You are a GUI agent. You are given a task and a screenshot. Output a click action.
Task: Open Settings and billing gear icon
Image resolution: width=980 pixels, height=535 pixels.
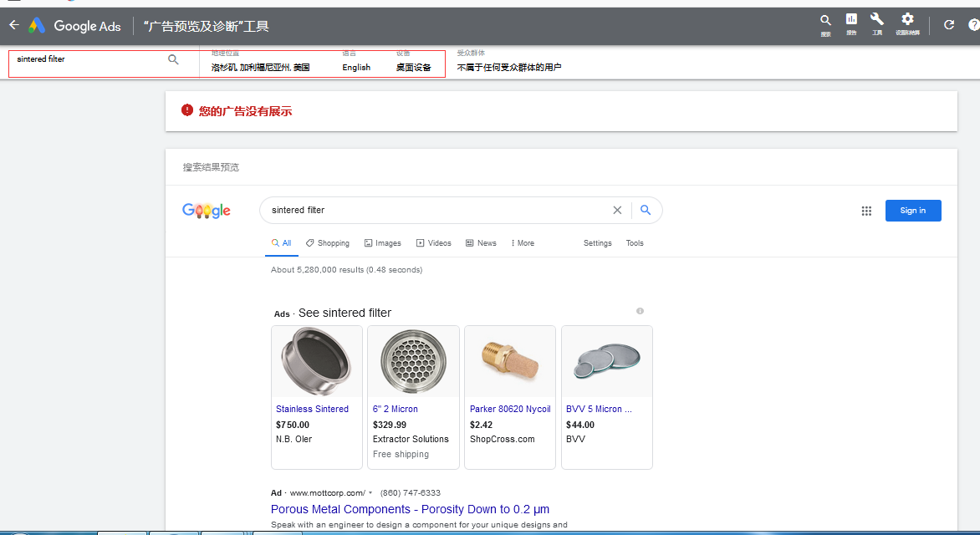point(907,20)
